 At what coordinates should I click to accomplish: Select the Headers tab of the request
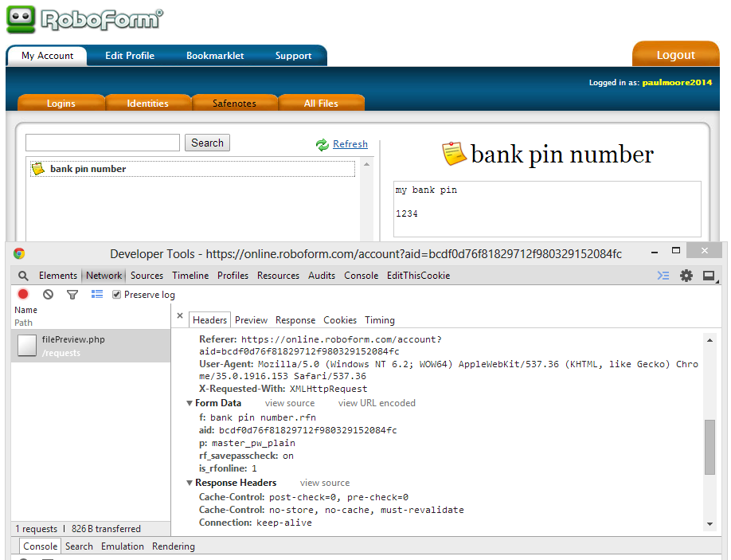point(209,320)
